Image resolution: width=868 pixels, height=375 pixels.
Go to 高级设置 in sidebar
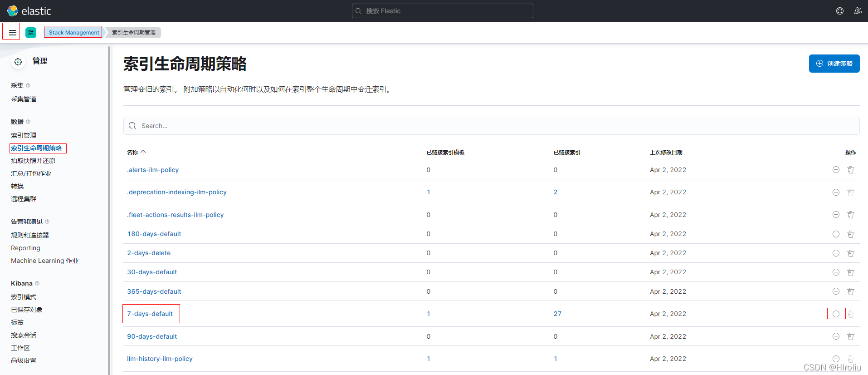click(24, 360)
